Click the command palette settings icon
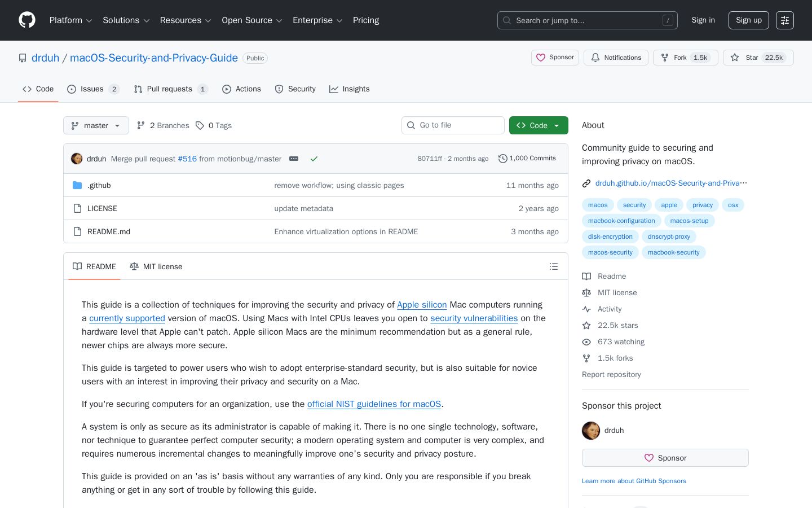The width and height of the screenshot is (812, 508). [x=785, y=20]
